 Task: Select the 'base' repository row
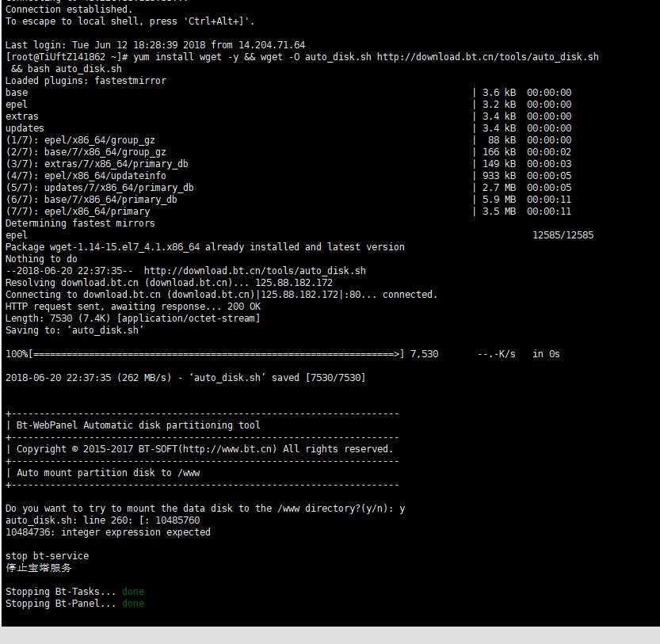[288, 92]
